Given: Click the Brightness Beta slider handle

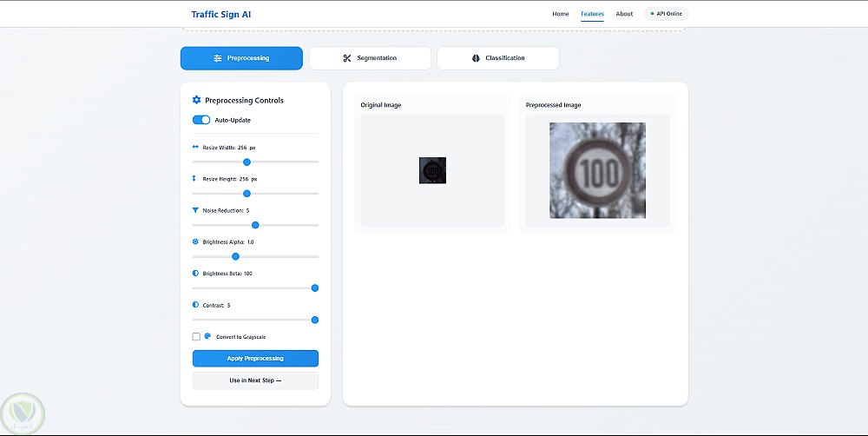Looking at the screenshot, I should pyautogui.click(x=315, y=288).
